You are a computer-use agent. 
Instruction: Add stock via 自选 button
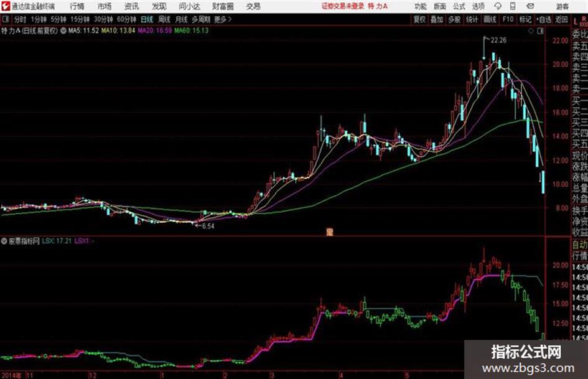544,19
